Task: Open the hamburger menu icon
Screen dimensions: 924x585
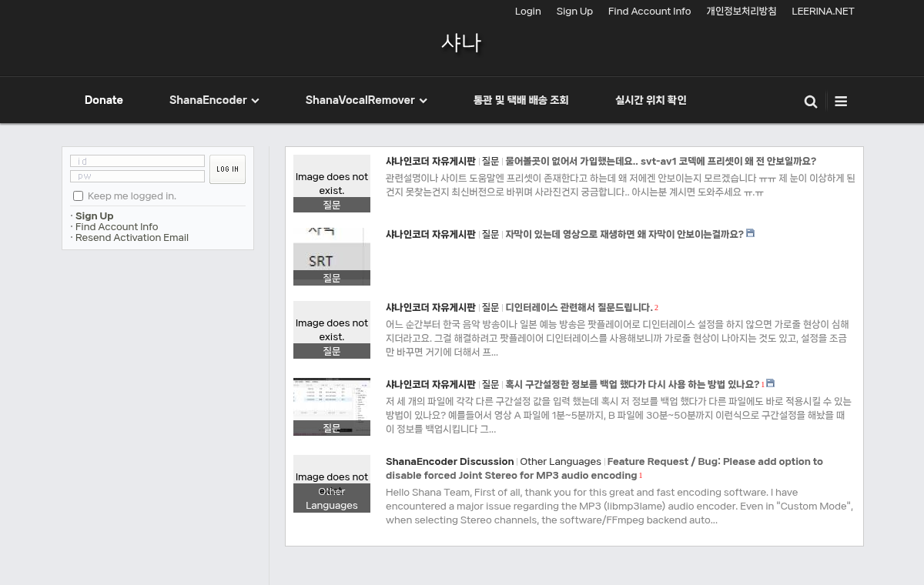Action: click(x=841, y=102)
